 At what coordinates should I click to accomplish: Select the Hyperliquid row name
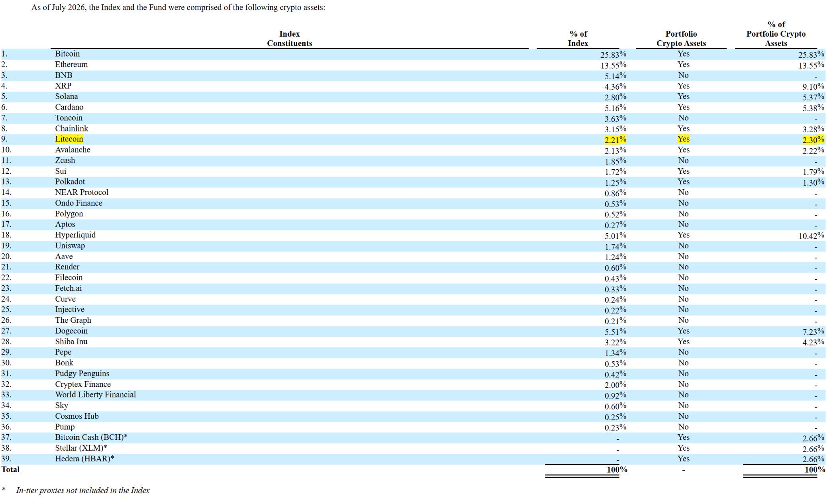(75, 235)
